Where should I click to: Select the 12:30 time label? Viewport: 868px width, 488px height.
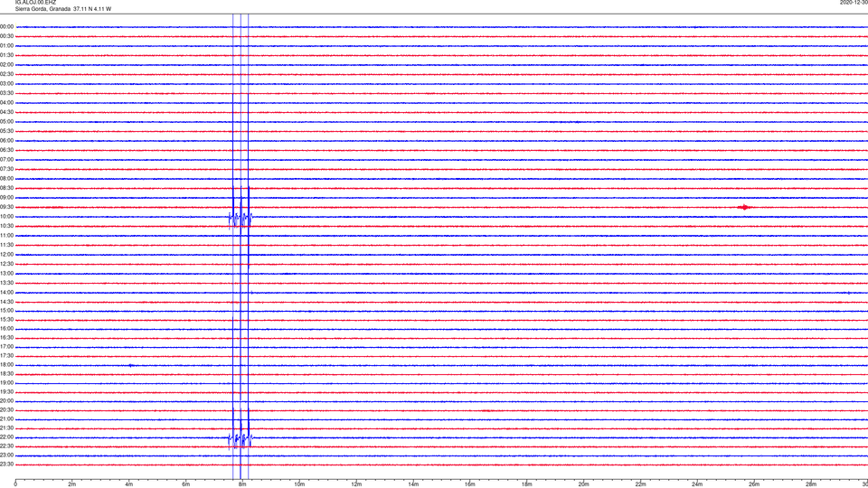(x=6, y=264)
